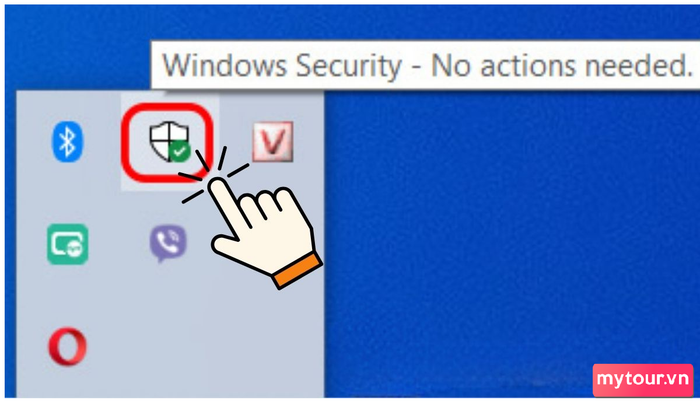Click the word "Windows" in the tooltip
The height and width of the screenshot is (405, 700).
pyautogui.click(x=225, y=66)
